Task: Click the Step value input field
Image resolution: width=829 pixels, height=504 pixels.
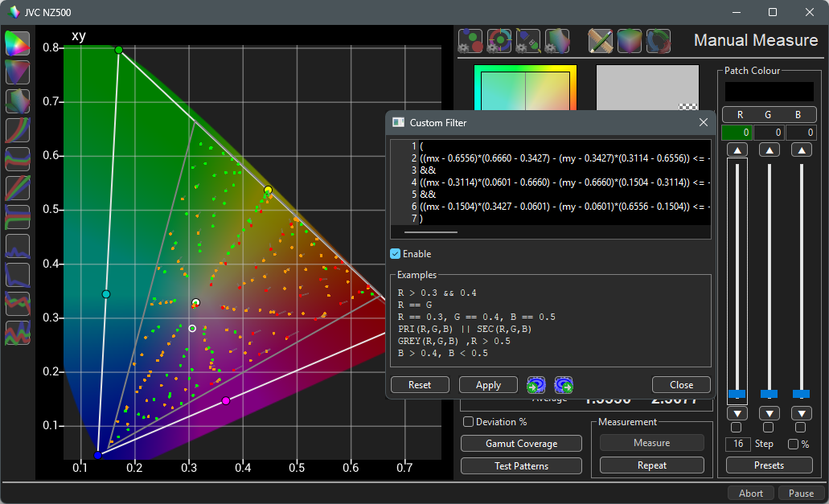Action: coord(737,444)
